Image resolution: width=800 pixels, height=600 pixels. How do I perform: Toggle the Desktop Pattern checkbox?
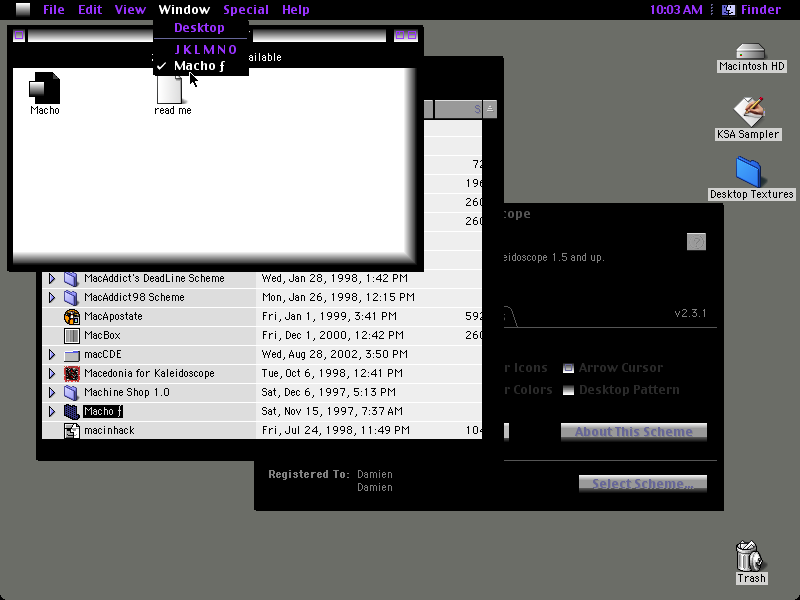point(568,390)
